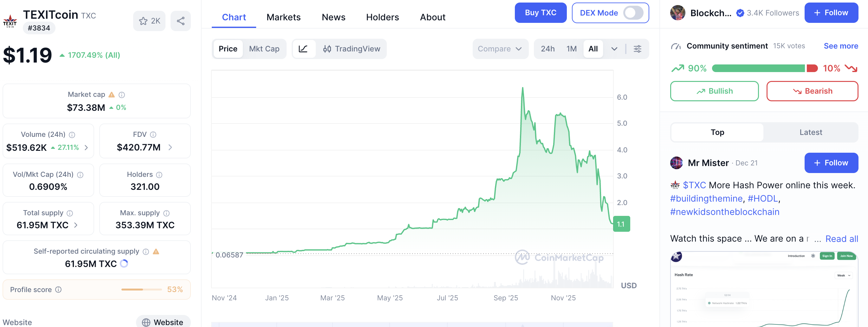Click the Profile score progress bar
868x327 pixels.
(141, 290)
